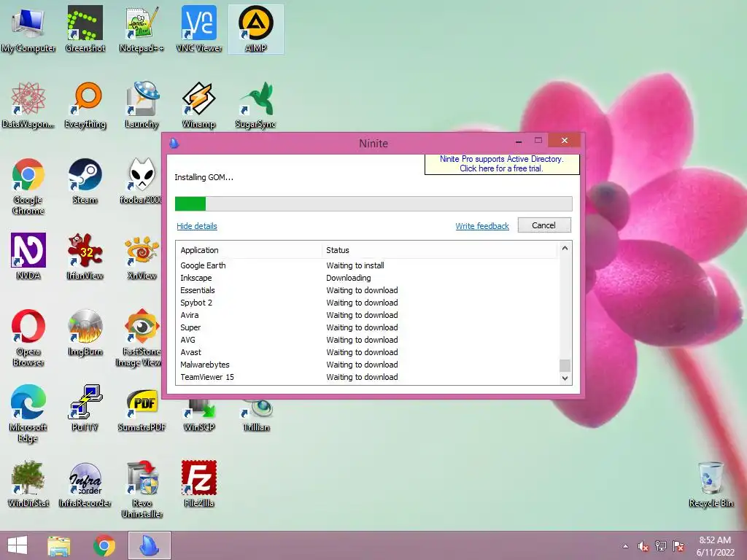Select the Essentials row
Viewport: 747px width, 560px height.
point(368,290)
